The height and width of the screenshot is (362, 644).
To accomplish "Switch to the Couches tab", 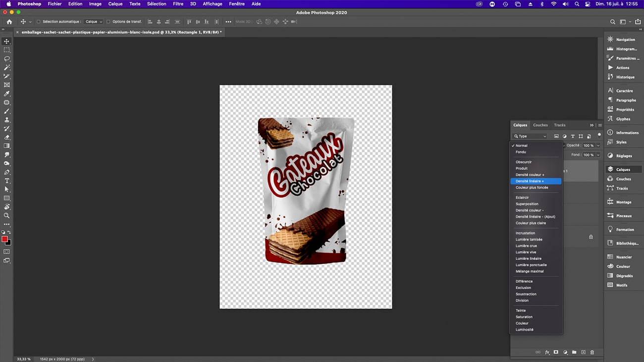I will pyautogui.click(x=540, y=125).
